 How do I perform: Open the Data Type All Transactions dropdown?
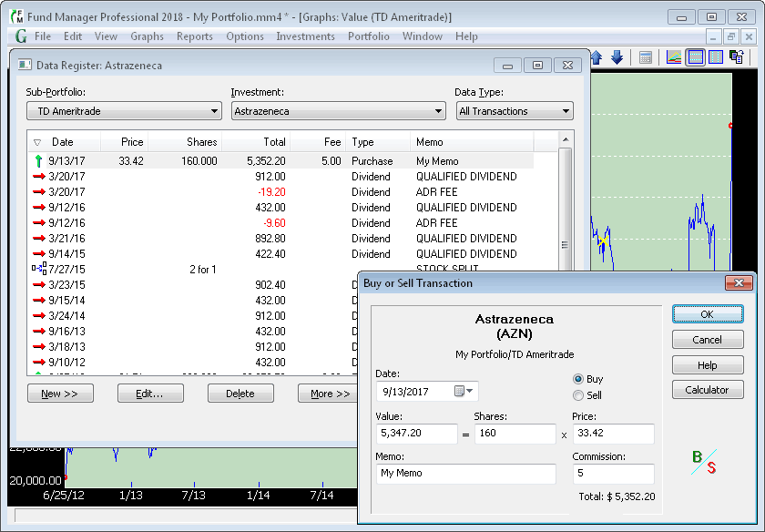[x=515, y=111]
